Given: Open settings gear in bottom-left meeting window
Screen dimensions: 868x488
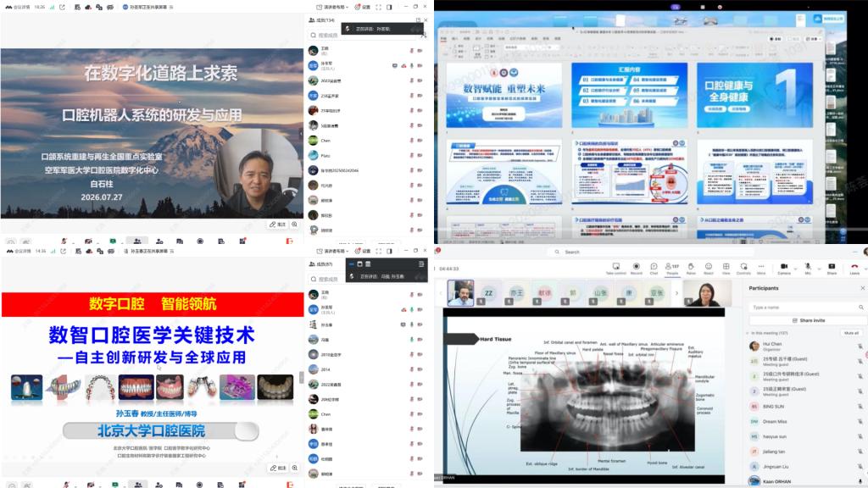Looking at the screenshot, I should click(362, 251).
